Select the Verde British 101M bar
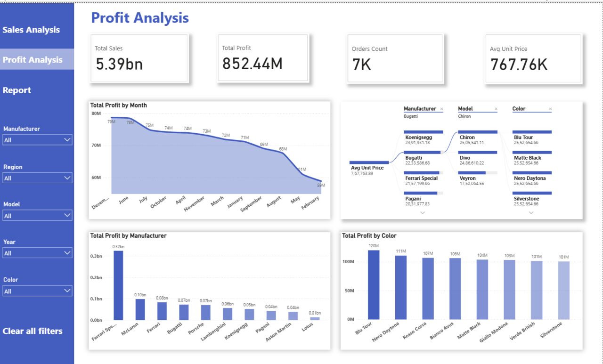 537,291
